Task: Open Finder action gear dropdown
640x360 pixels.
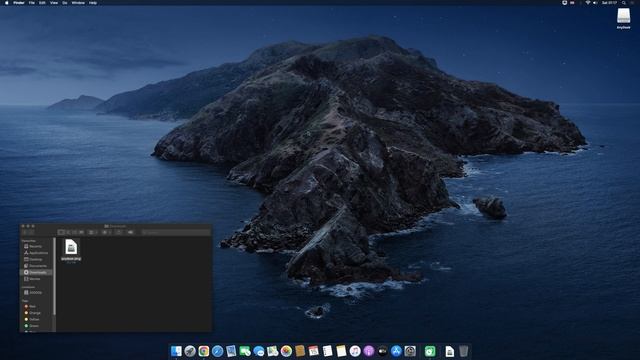Action: [x=106, y=232]
